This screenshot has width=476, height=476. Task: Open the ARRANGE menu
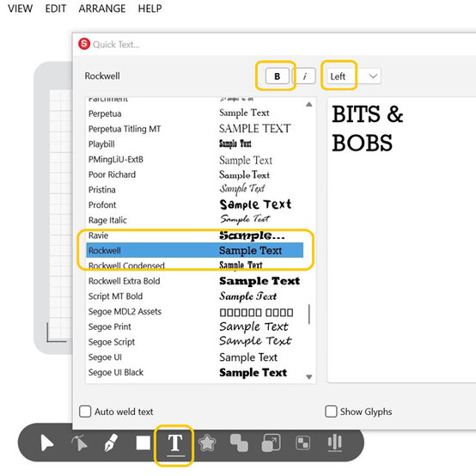click(x=102, y=9)
